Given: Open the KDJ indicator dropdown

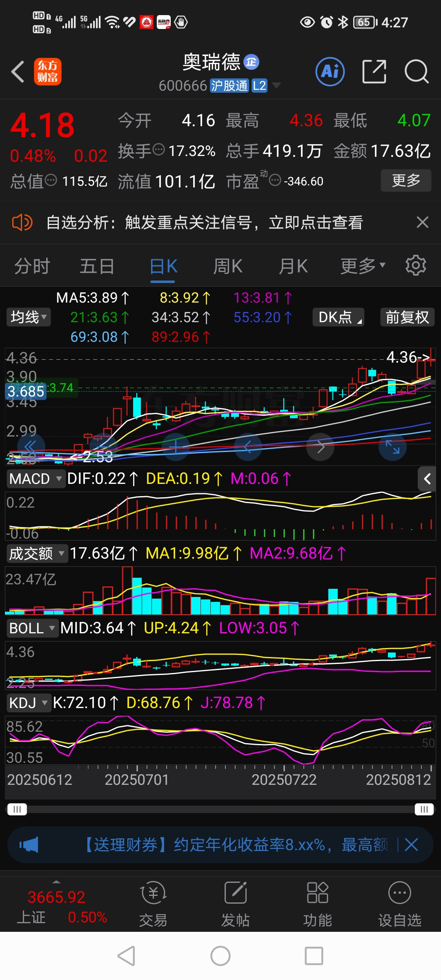Looking at the screenshot, I should pos(29,703).
